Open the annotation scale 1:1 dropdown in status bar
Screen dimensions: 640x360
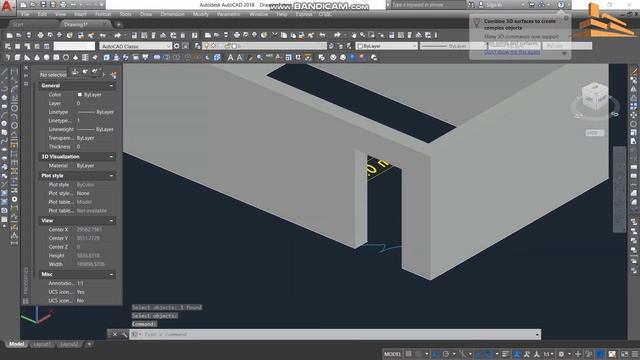(548, 354)
